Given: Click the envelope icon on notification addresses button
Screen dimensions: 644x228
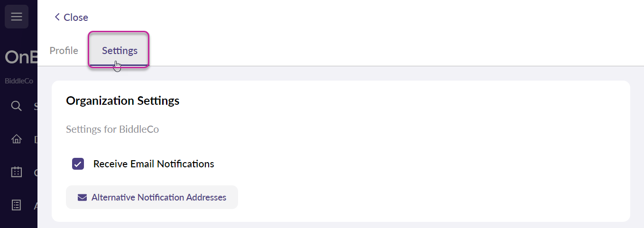Looking at the screenshot, I should pos(83,197).
